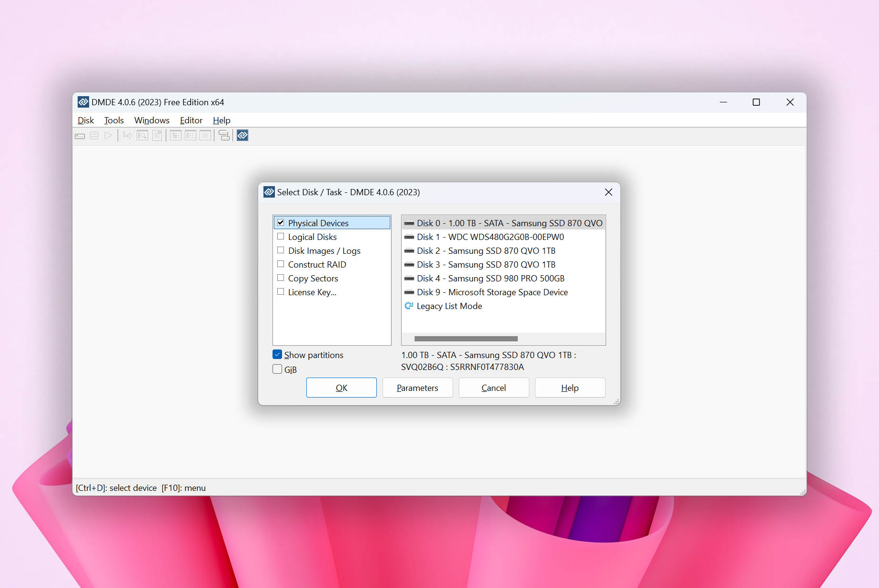Select Disk 9 - Microsoft Storage Space Device
Viewport: 879px width, 588px height.
(x=504, y=292)
